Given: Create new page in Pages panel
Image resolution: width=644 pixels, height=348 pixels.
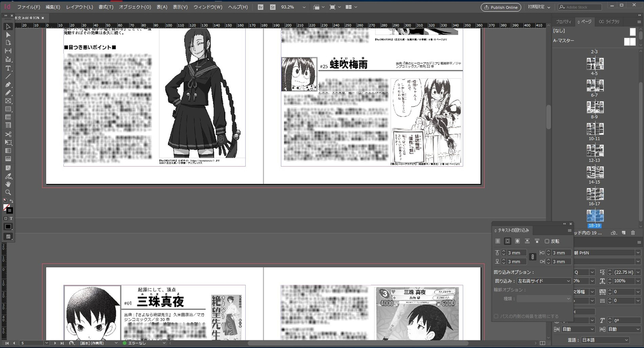Looking at the screenshot, I should [623, 233].
